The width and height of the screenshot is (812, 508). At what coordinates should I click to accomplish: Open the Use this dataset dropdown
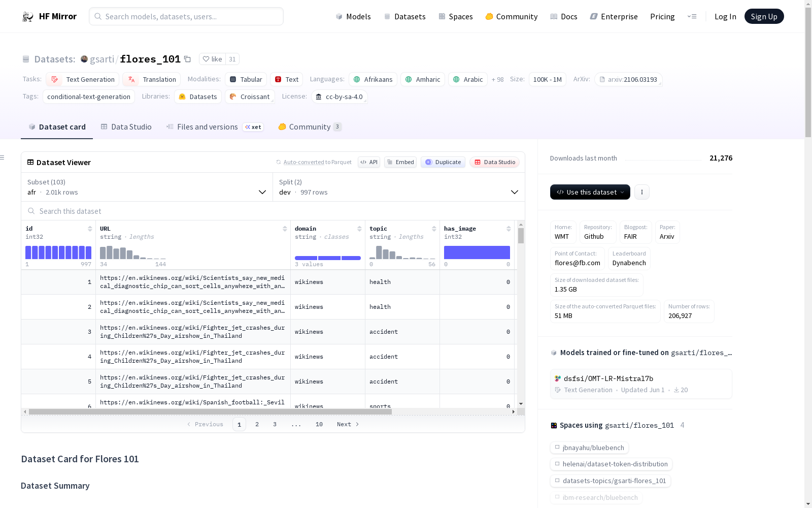pos(590,192)
